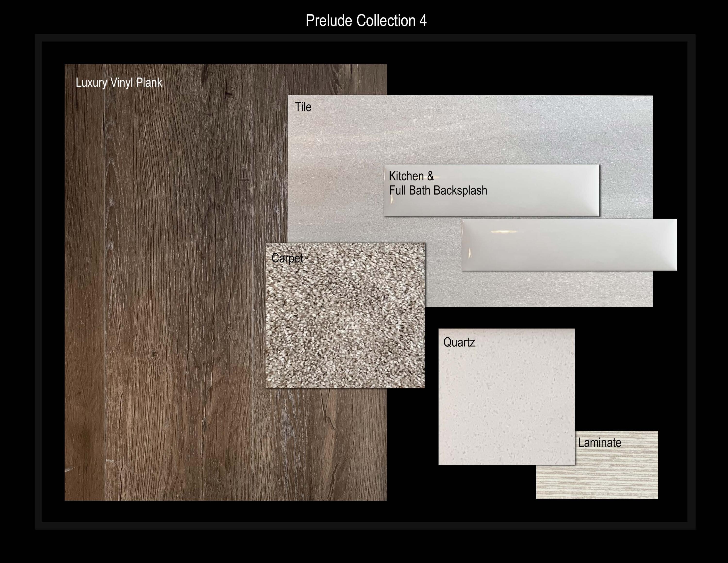
Task: Click the Prelude Collection 4 title
Action: click(366, 21)
